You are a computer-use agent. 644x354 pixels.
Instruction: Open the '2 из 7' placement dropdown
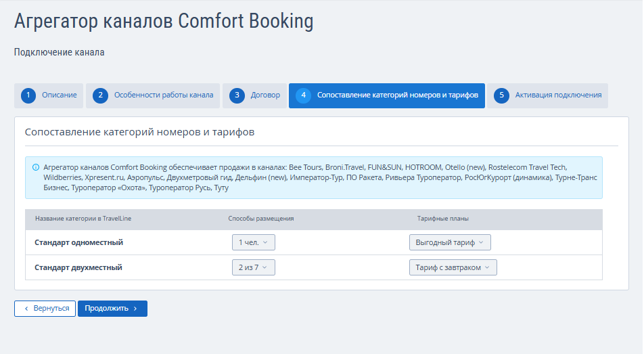(253, 267)
